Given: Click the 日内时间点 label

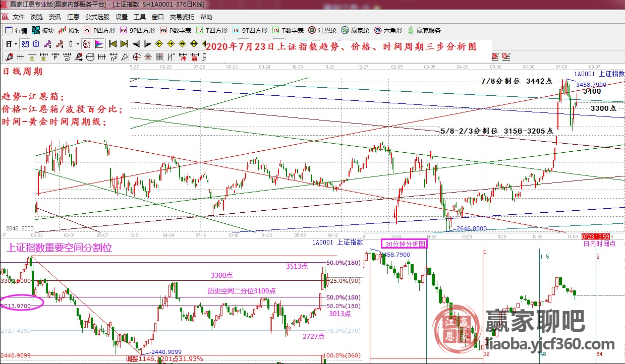Looking at the screenshot, I should click(x=599, y=244).
